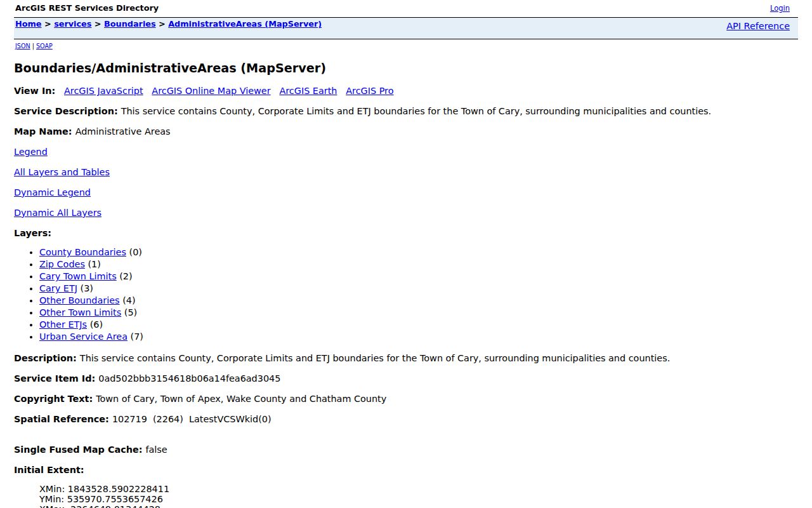812x508 pixels.
Task: Open Other Boundaries layer
Action: pyautogui.click(x=79, y=300)
